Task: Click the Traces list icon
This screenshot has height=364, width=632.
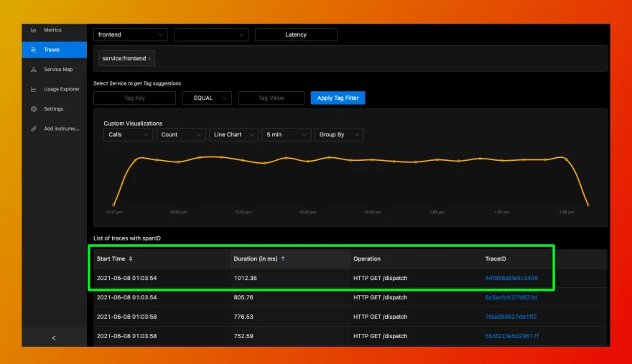Action: (x=34, y=50)
